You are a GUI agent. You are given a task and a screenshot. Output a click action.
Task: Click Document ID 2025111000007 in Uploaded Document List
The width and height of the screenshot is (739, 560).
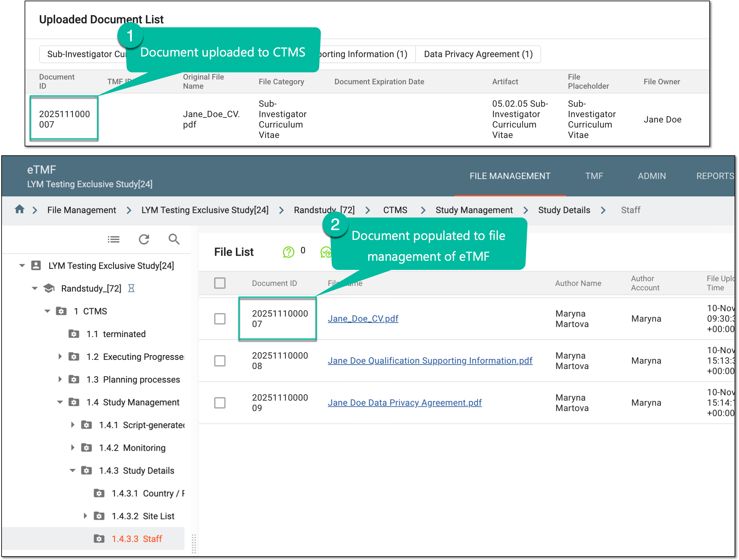64,119
